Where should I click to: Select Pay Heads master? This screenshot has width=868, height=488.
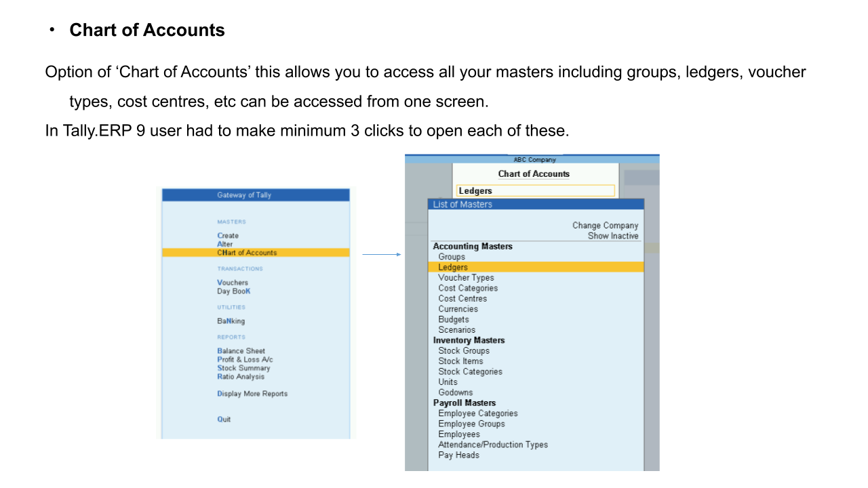[x=458, y=455]
